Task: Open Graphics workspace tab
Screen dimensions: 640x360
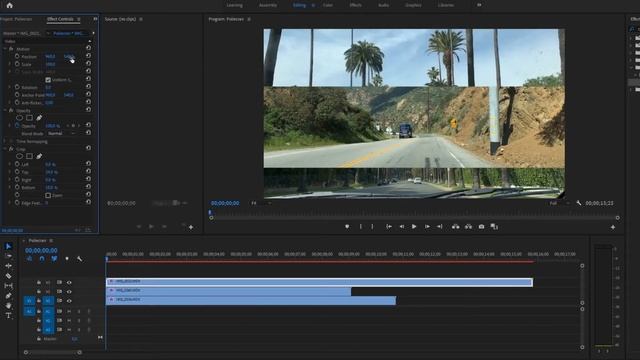Action: pos(413,5)
